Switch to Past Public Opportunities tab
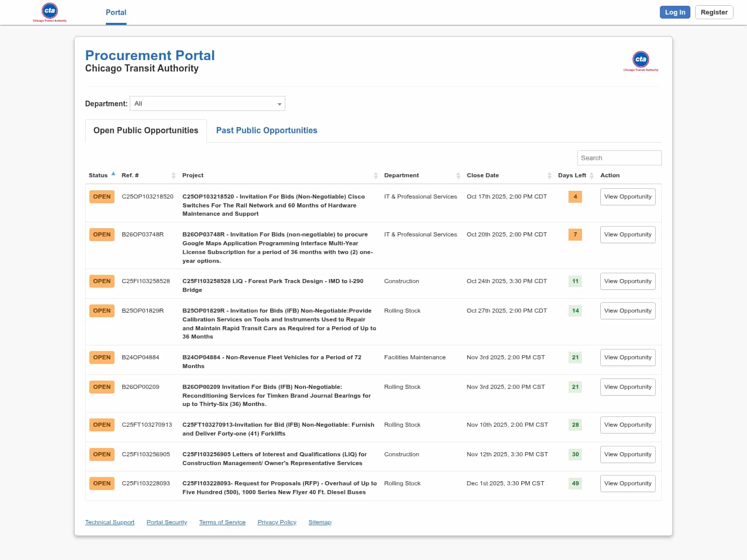 point(266,131)
